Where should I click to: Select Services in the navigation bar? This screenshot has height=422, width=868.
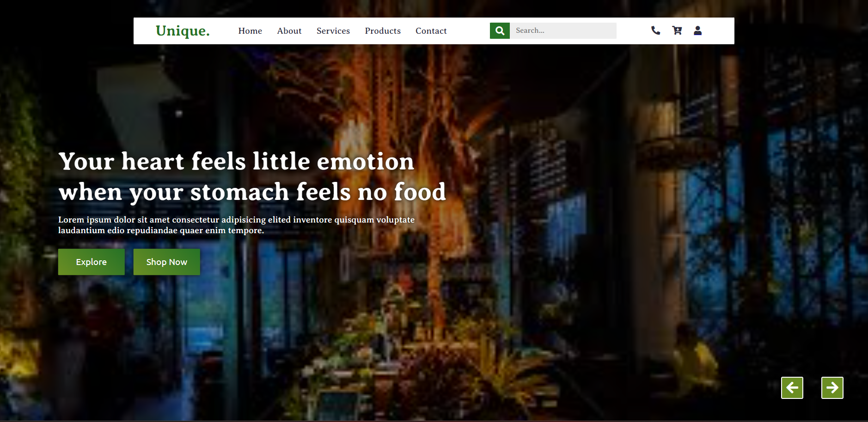333,31
